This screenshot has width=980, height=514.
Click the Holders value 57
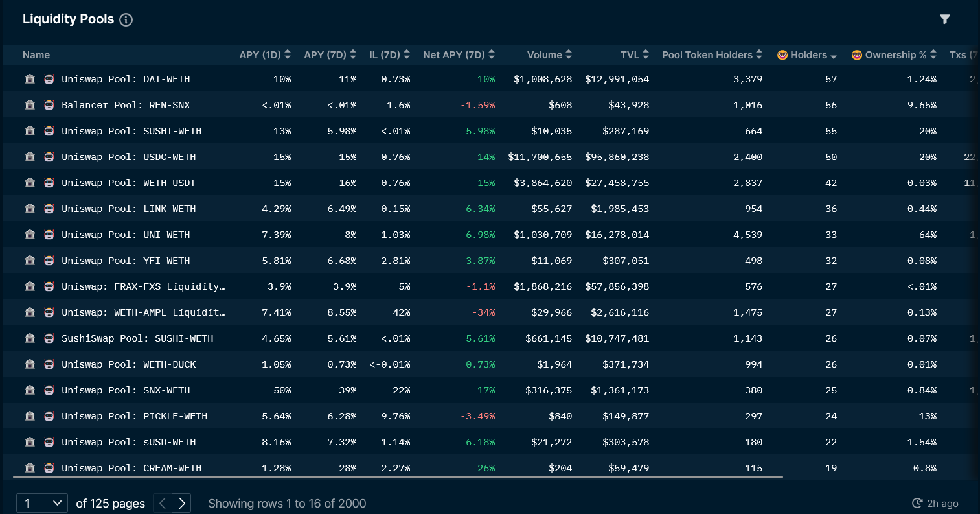(x=831, y=79)
